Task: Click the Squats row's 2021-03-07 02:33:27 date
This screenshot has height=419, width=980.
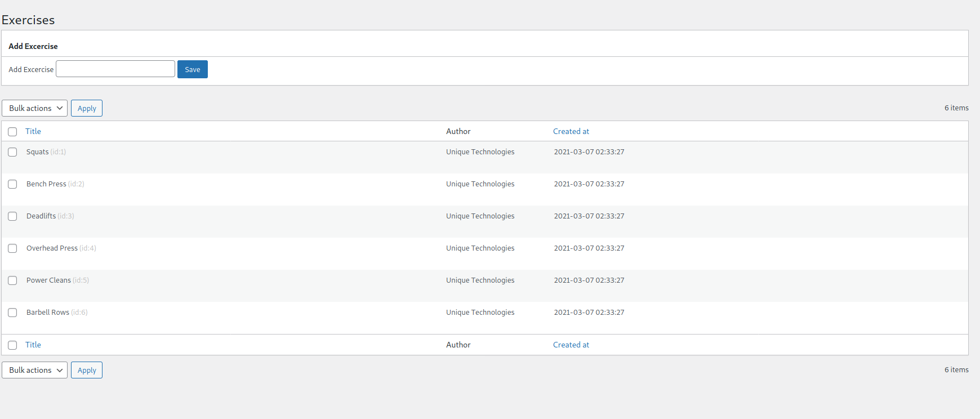Action: [x=589, y=152]
